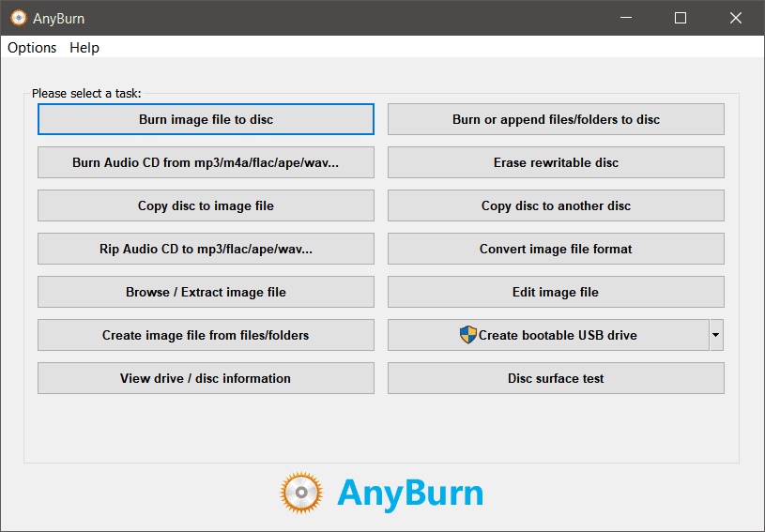The image size is (765, 532).
Task: Select Edit image file
Action: coord(556,292)
